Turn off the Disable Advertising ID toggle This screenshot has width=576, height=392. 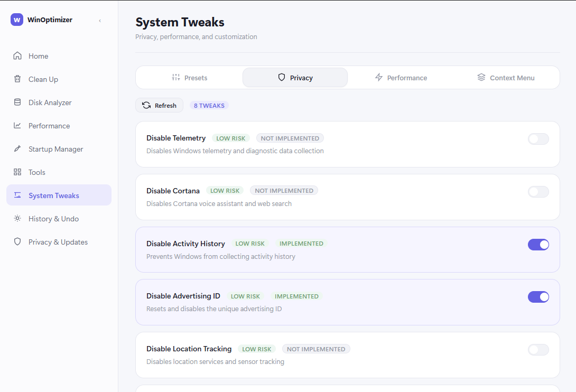pos(538,297)
